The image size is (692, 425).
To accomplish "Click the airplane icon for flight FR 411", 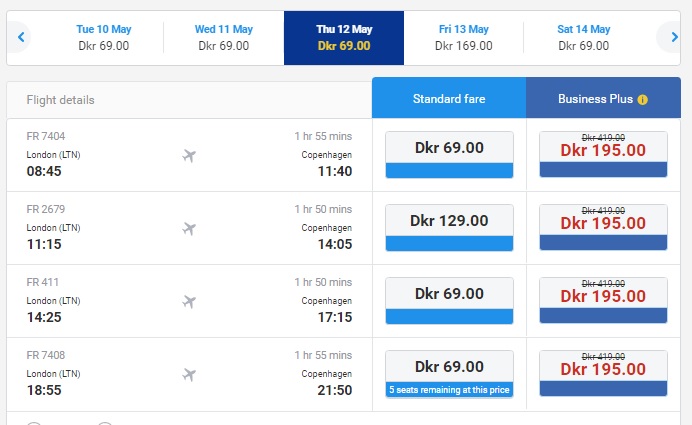I will 189,301.
